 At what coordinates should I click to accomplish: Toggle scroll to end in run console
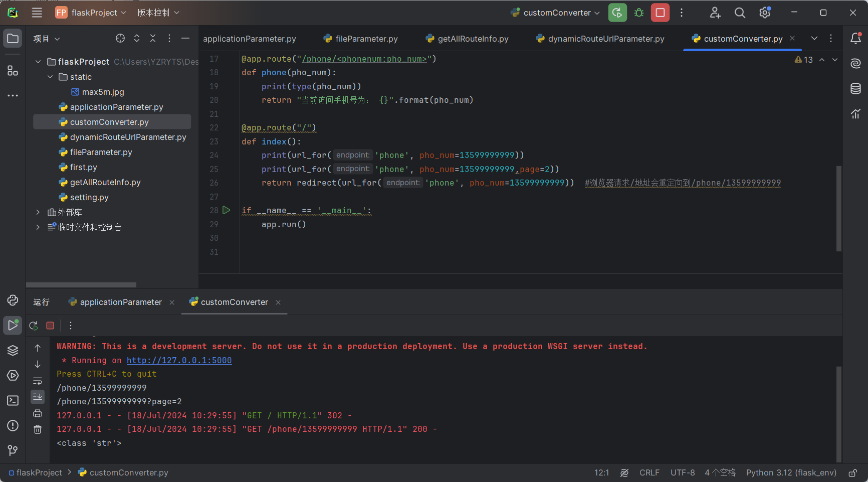tap(38, 397)
